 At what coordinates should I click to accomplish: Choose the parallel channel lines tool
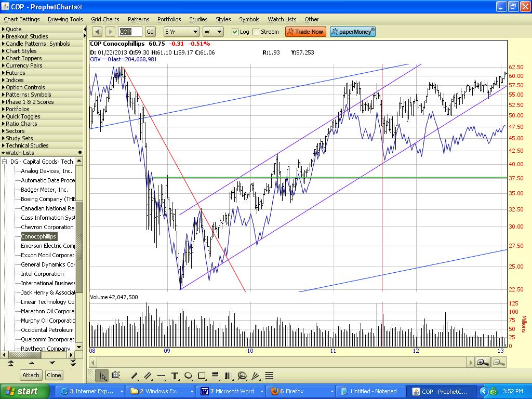(x=148, y=376)
